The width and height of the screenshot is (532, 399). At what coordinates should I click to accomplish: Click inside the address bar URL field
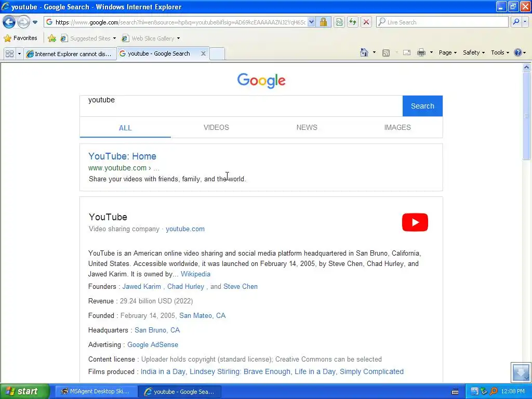(x=180, y=22)
